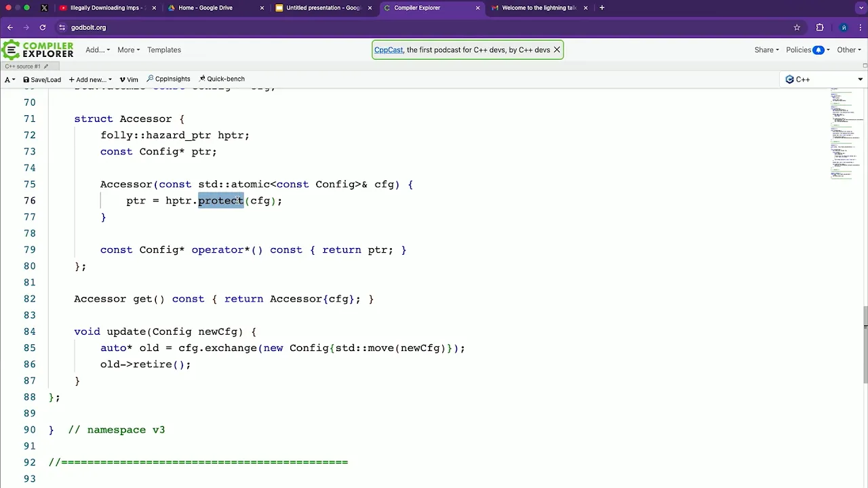Open the C++ language selector
Viewport: 868px width, 488px height.
(x=824, y=79)
